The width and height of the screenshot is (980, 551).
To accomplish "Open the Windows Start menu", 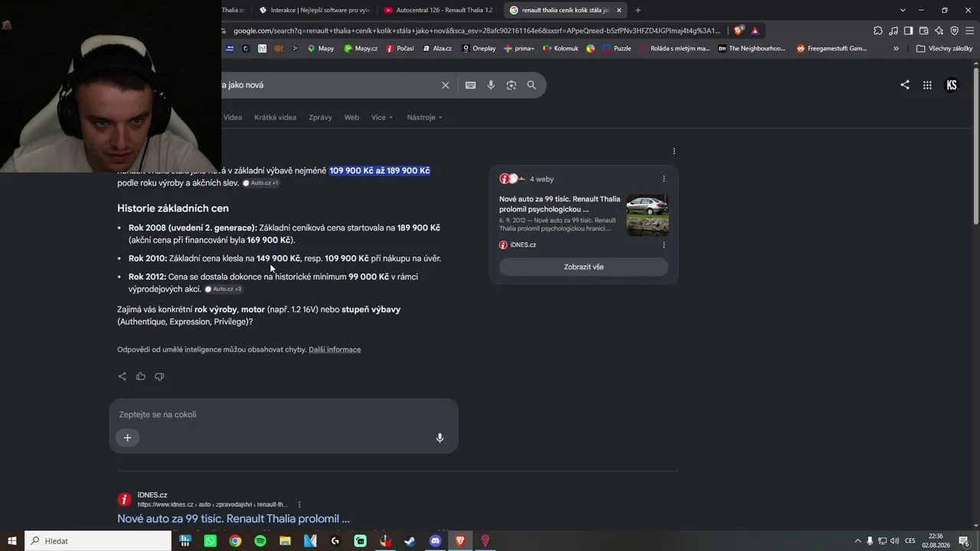I will 12,541.
